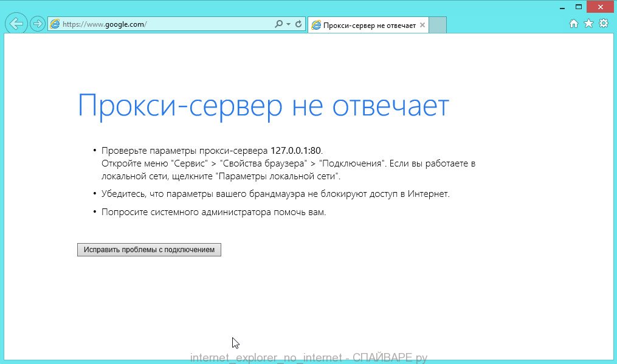Close the Internet Explorer window

click(601, 7)
